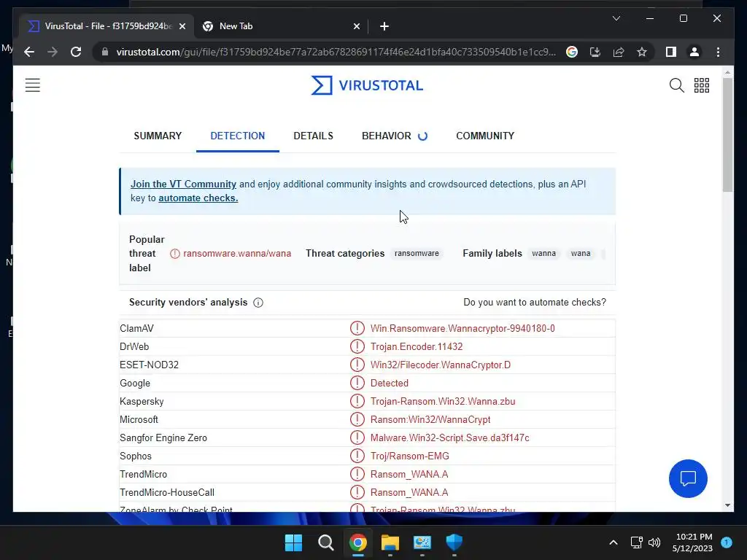The width and height of the screenshot is (747, 560).
Task: Click Troj/Ransom-EMG result text
Action: tap(410, 456)
